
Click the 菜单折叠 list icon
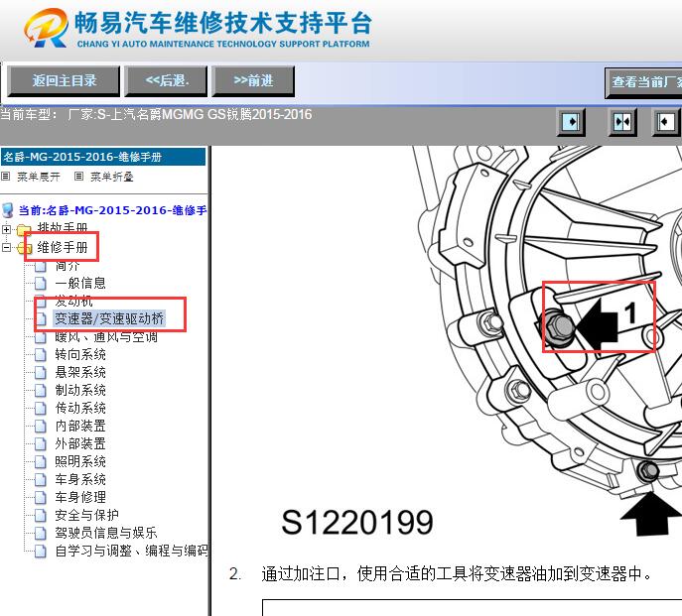[78, 176]
